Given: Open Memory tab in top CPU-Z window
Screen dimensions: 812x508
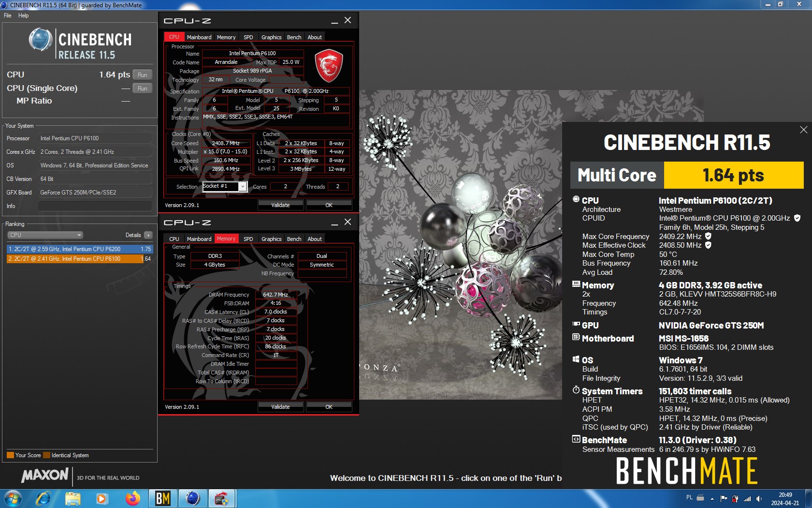Looking at the screenshot, I should point(226,37).
